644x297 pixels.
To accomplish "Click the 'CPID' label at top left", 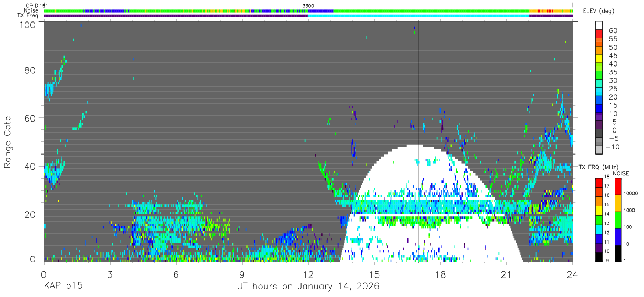I will 31,6.
